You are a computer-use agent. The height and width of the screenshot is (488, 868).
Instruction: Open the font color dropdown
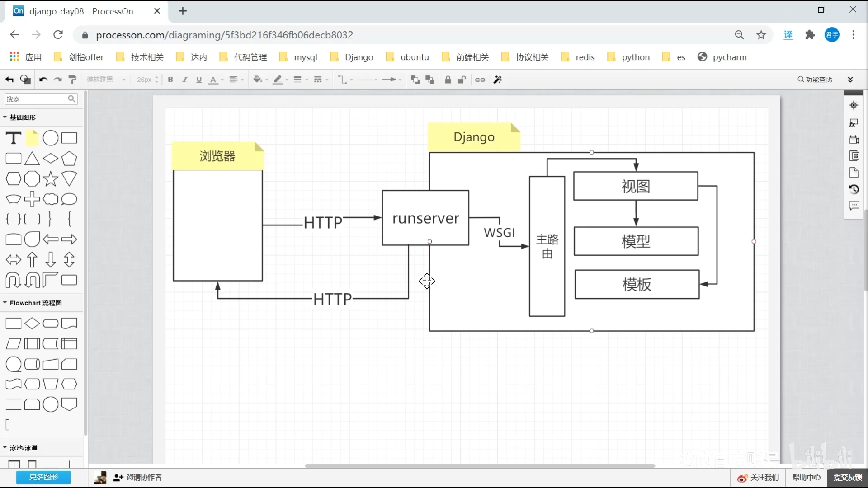216,80
